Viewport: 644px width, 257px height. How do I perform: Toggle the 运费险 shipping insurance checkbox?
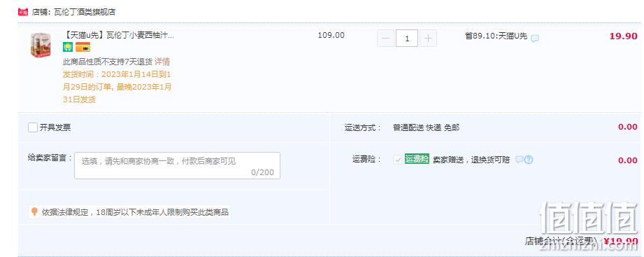tap(398, 160)
